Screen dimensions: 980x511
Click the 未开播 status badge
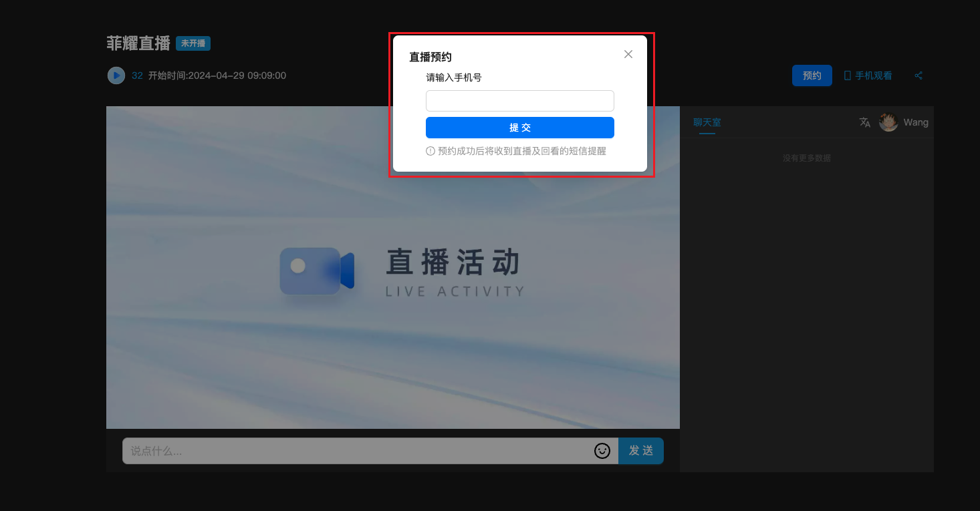click(193, 43)
